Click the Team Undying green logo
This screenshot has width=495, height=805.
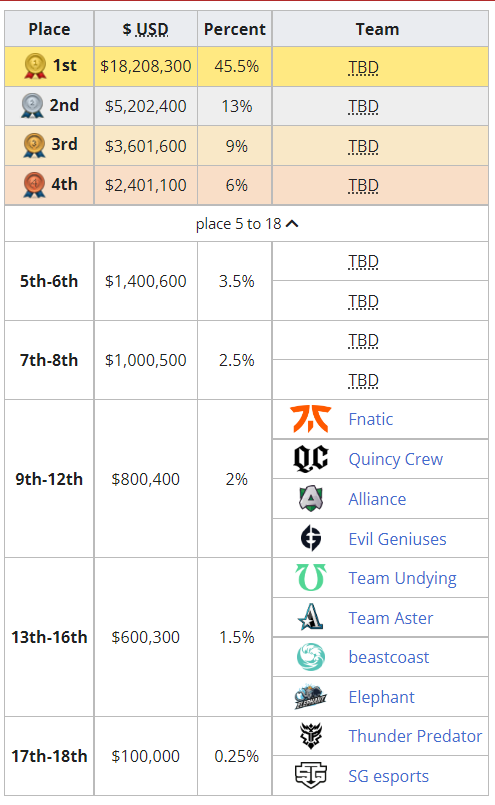tap(311, 578)
